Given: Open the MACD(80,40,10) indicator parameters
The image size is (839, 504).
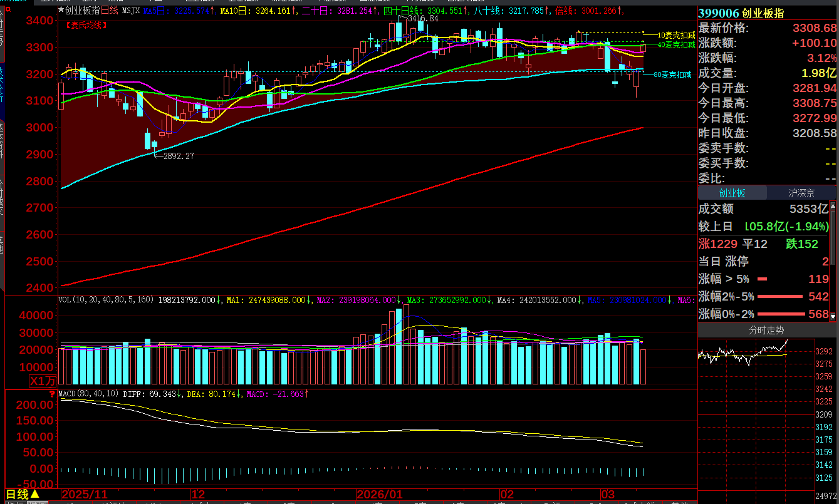Looking at the screenshot, I should point(87,394).
